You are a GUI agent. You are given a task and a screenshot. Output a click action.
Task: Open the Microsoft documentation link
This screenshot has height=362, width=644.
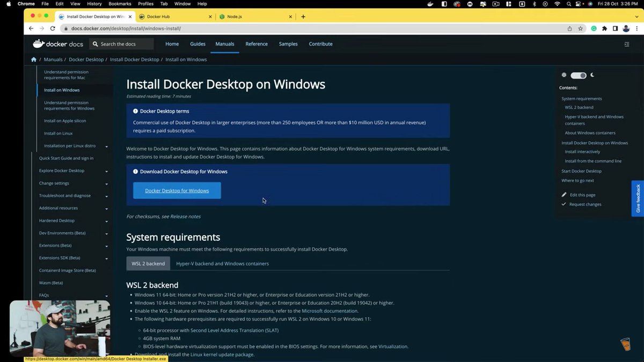[330, 311]
